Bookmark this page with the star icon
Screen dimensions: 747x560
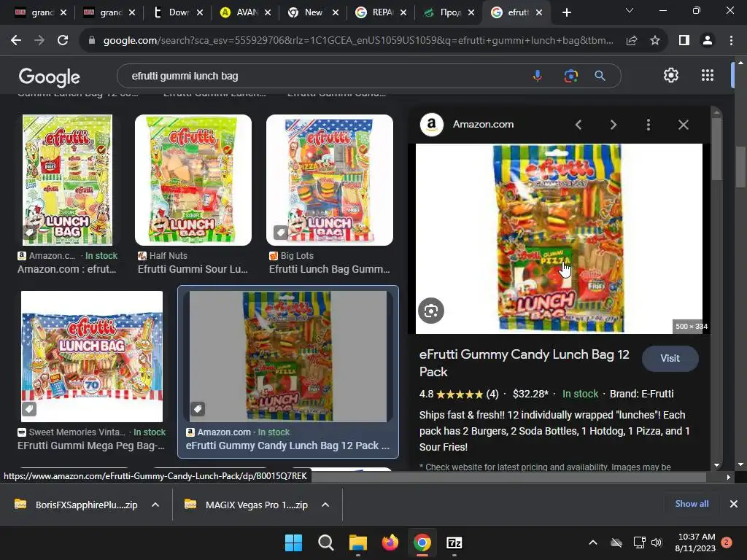pos(655,41)
